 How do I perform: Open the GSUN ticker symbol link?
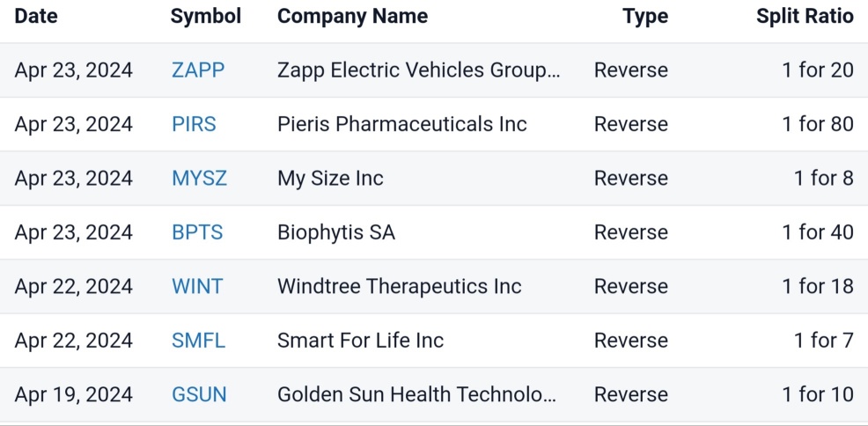pos(199,394)
